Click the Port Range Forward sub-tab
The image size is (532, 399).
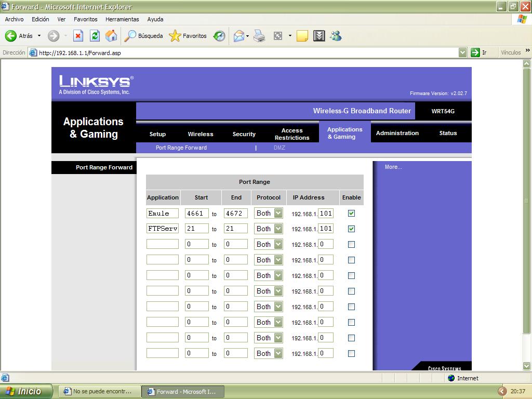pos(181,148)
